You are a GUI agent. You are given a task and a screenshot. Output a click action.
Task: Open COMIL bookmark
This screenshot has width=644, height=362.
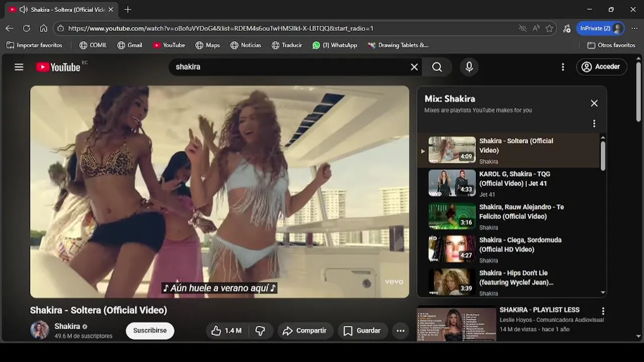pyautogui.click(x=93, y=45)
